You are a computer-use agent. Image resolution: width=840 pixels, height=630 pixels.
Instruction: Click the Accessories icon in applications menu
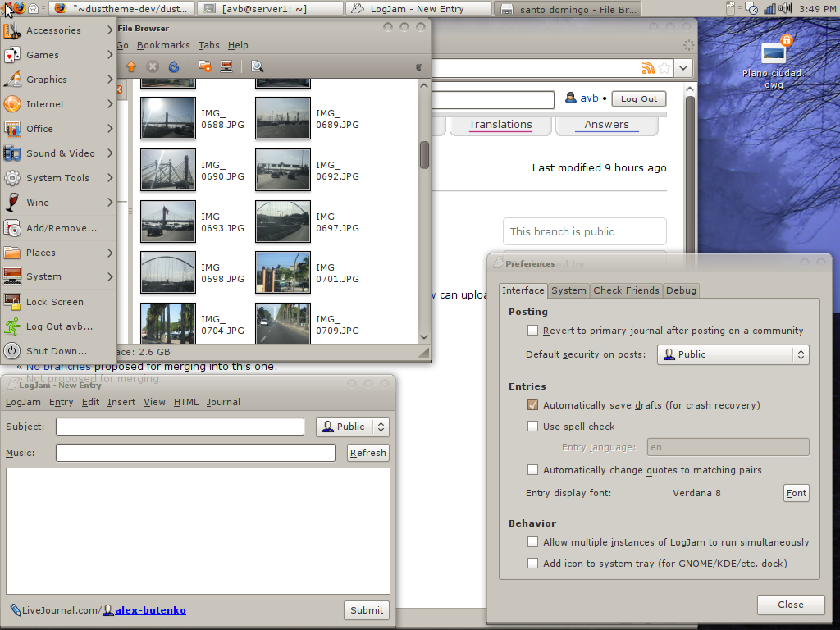point(12,30)
